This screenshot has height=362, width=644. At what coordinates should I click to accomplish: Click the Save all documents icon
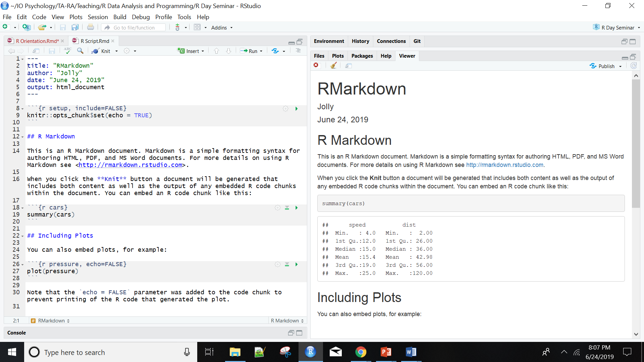(75, 27)
